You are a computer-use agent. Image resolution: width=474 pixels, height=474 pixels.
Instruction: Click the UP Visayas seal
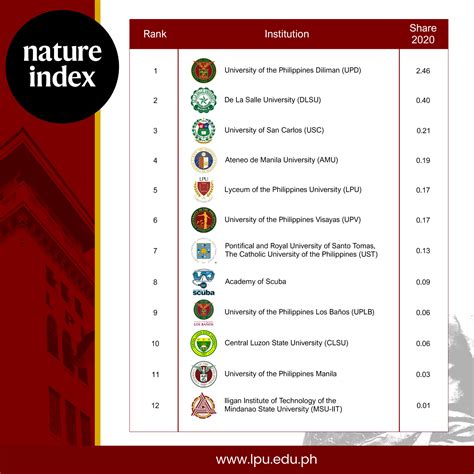click(204, 220)
